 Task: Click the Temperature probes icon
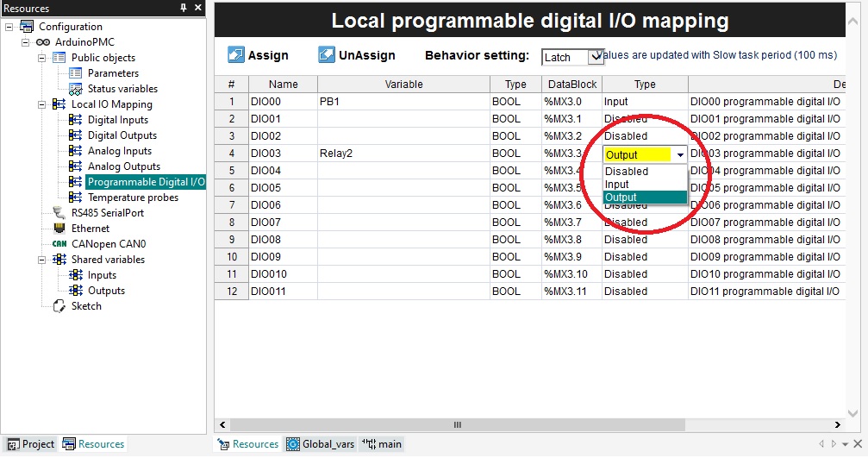pyautogui.click(x=75, y=198)
